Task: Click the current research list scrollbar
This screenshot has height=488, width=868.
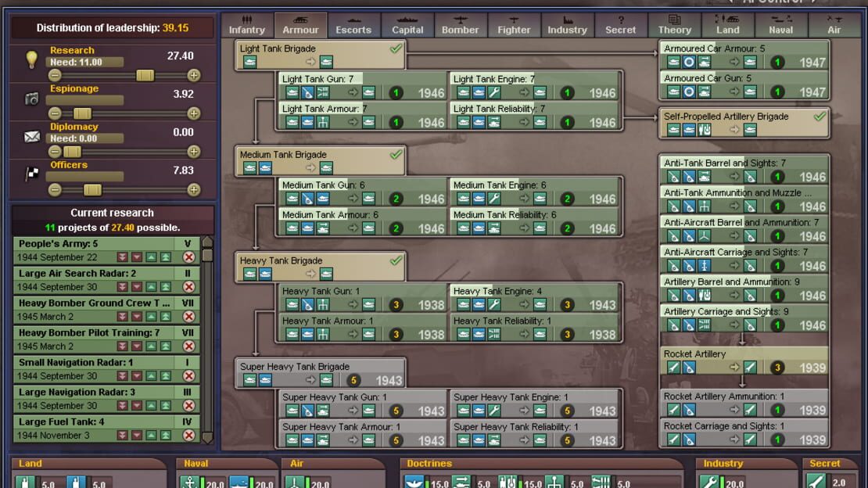Action: click(x=207, y=339)
